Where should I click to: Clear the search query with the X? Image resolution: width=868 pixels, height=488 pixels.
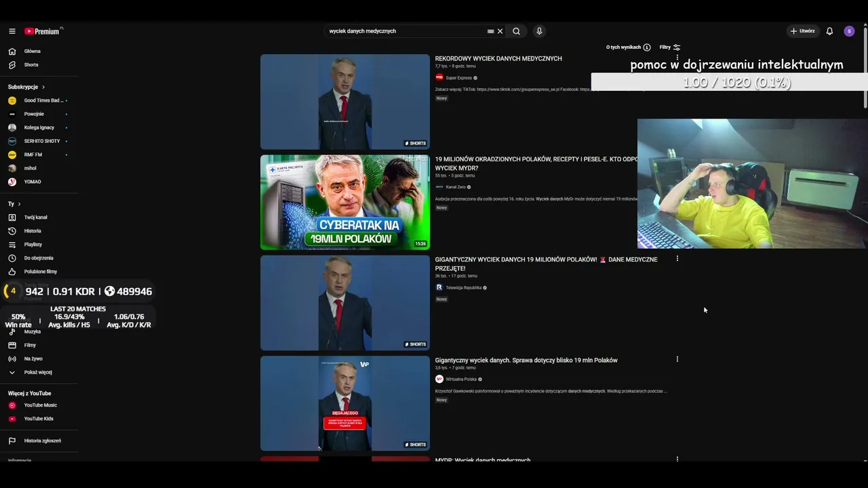(500, 31)
